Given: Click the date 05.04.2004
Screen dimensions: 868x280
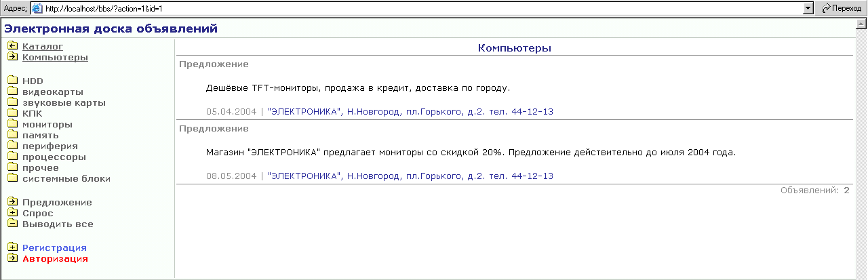Looking at the screenshot, I should (x=231, y=111).
